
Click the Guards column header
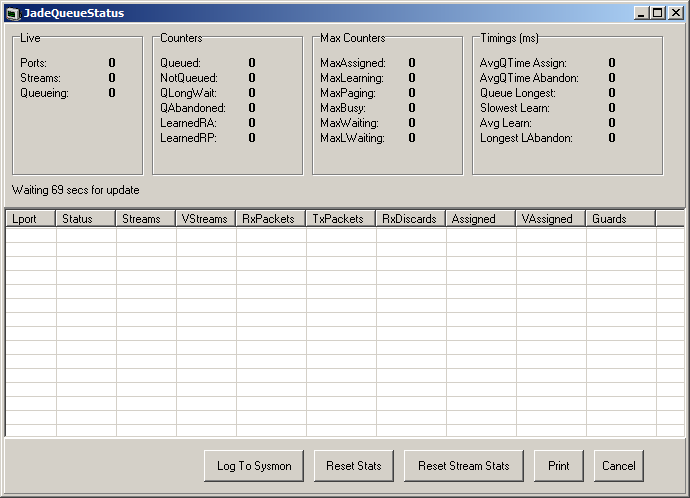coord(621,219)
